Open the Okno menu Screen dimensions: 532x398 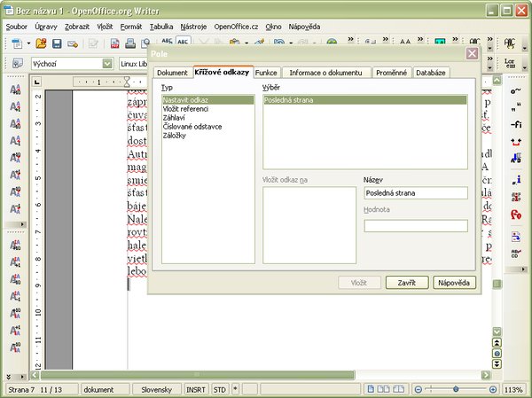pyautogui.click(x=273, y=27)
